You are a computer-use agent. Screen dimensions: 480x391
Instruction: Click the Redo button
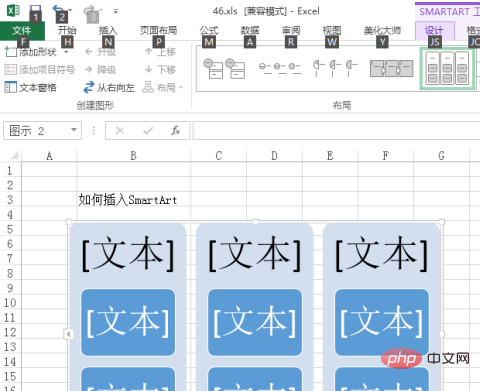pyautogui.click(x=90, y=10)
